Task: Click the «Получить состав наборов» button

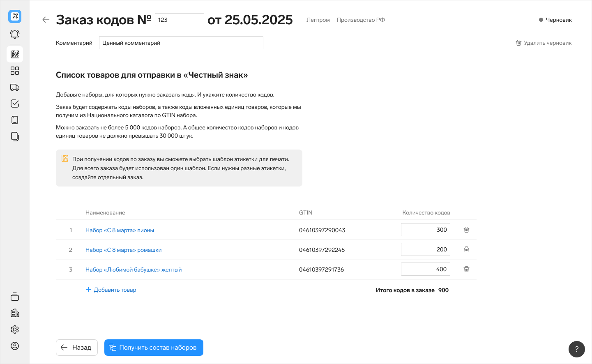Action: pos(154,348)
